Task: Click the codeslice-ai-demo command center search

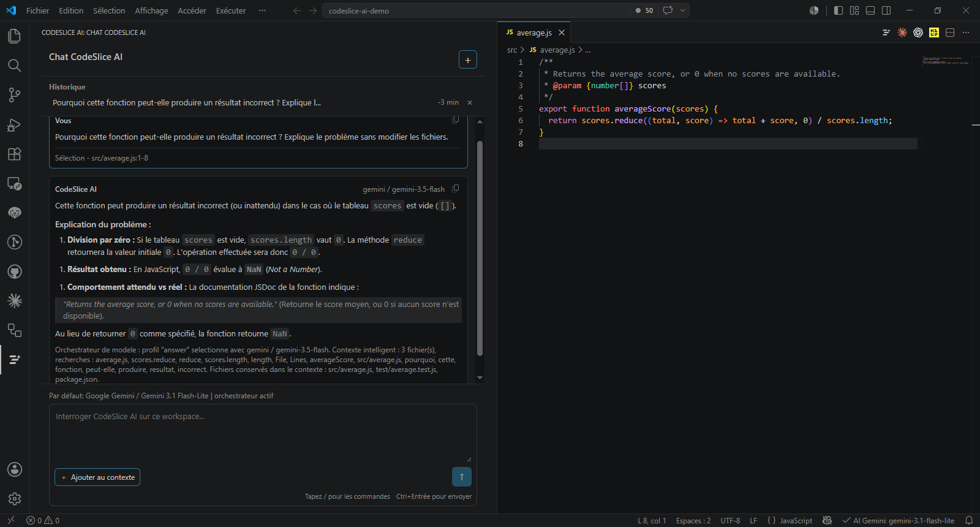Action: tap(476, 10)
